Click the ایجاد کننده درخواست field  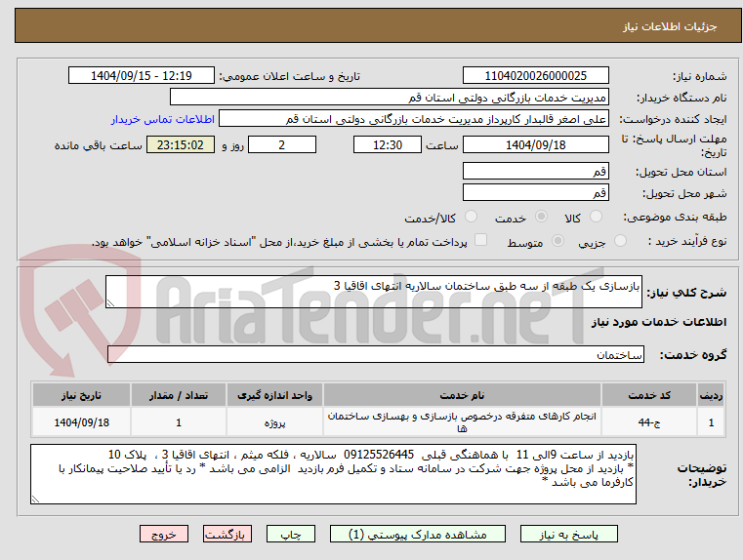414,119
